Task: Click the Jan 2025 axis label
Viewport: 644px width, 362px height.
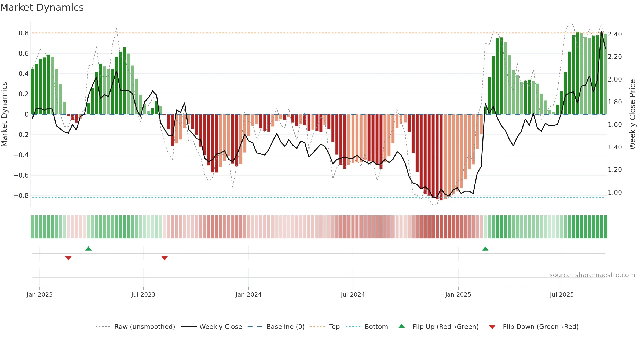Action: tap(458, 294)
